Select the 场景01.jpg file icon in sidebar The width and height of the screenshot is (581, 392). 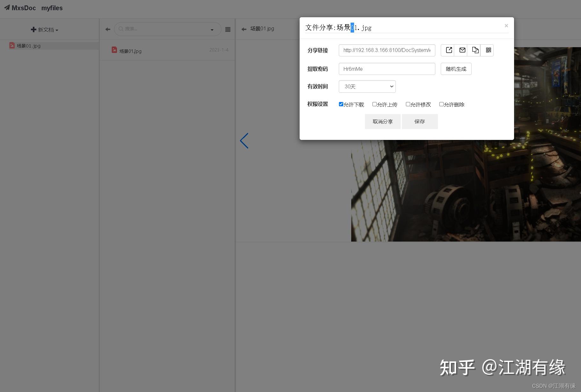(x=12, y=46)
